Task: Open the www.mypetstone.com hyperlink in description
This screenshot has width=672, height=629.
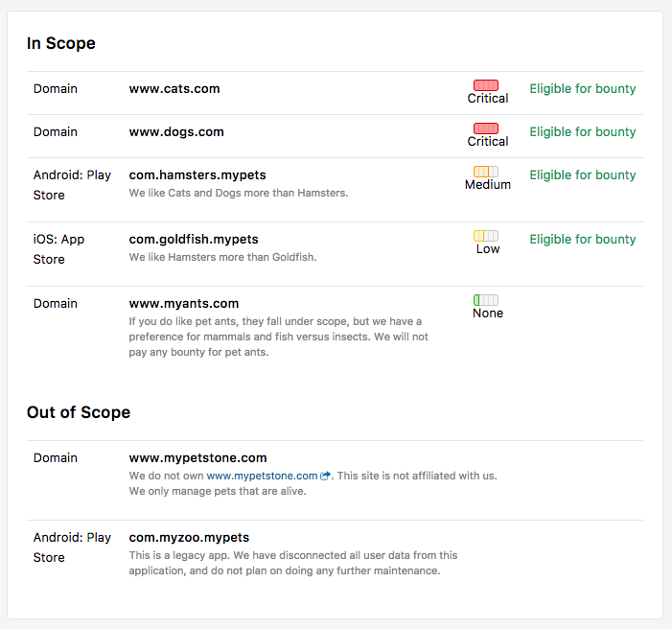Action: click(x=262, y=476)
